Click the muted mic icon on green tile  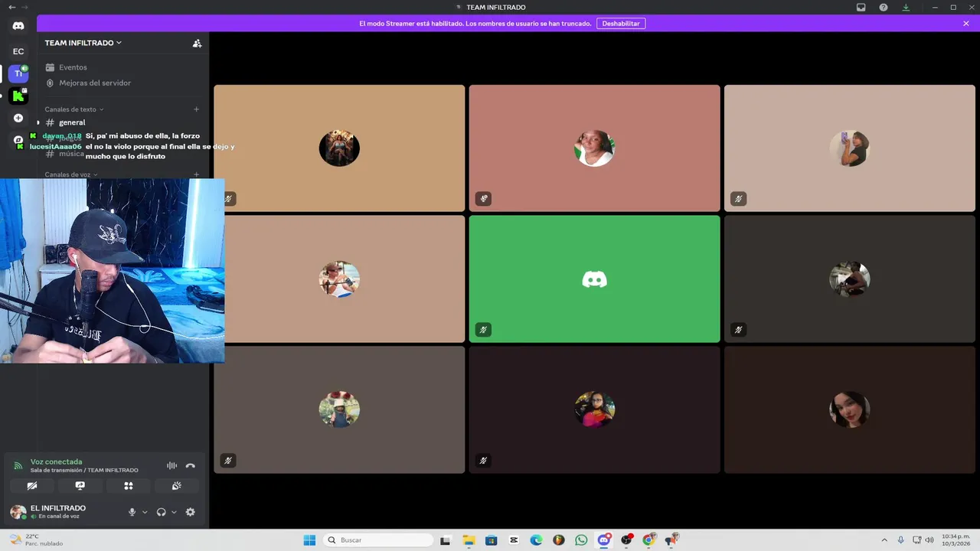tap(483, 330)
